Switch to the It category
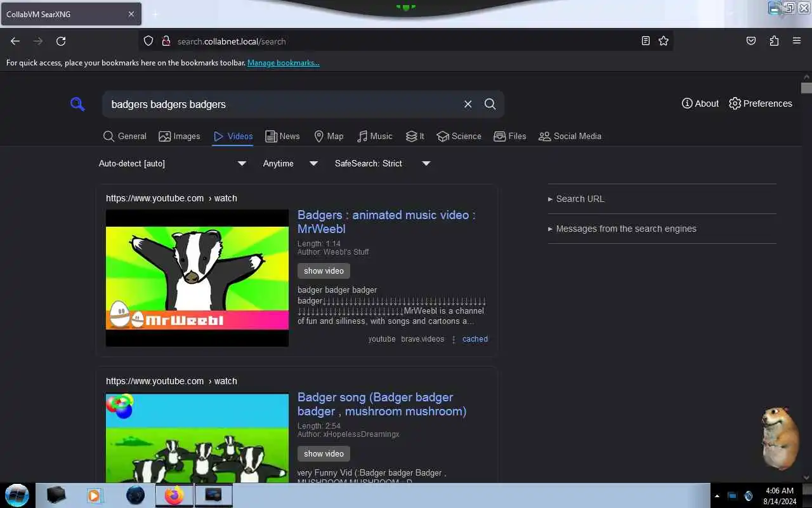The image size is (812, 508). 415,136
